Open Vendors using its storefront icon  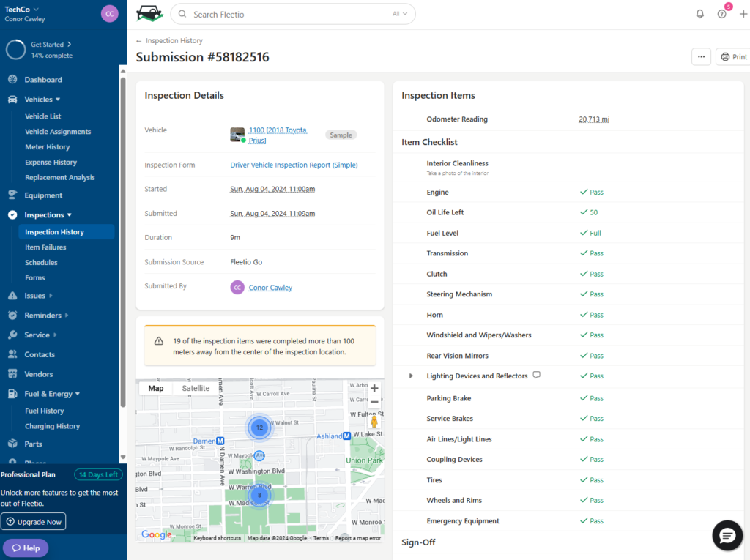(12, 373)
